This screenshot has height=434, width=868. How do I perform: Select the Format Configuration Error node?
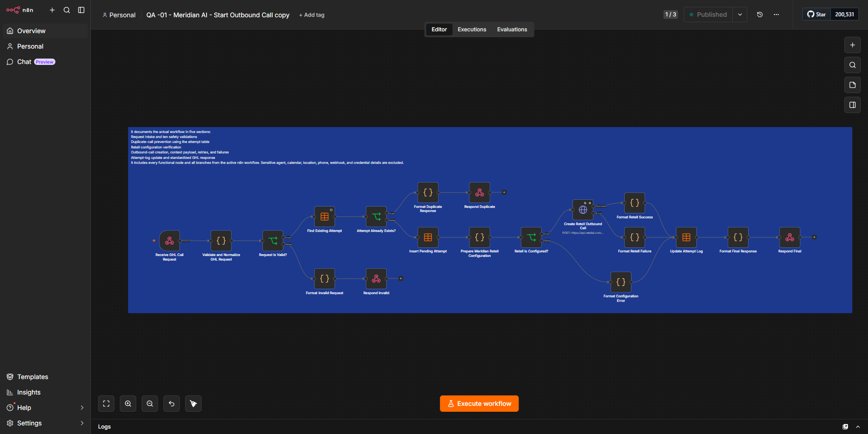[x=621, y=282]
